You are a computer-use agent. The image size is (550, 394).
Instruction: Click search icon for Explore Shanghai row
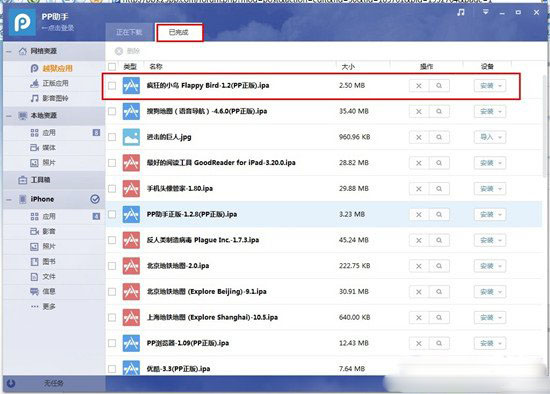click(439, 318)
